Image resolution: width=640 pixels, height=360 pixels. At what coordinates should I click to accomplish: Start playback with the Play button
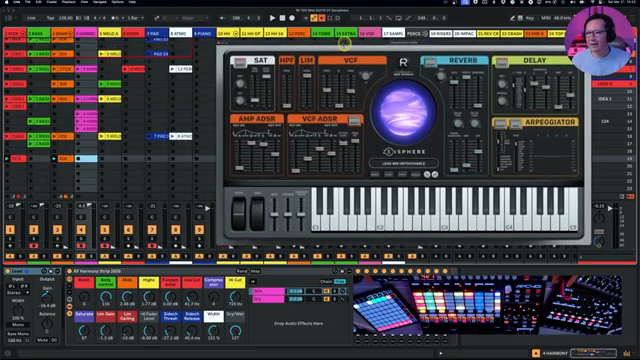click(x=272, y=18)
